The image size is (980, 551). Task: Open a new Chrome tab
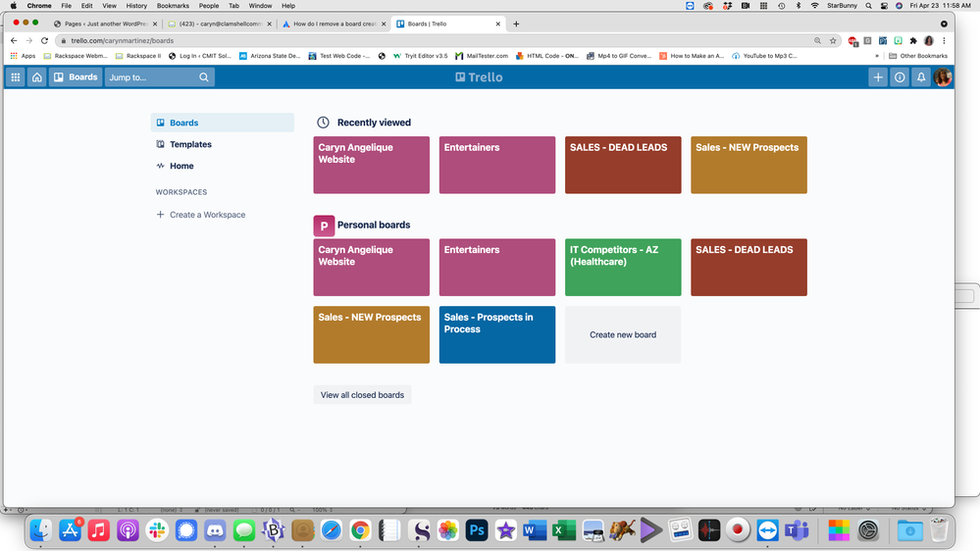click(x=516, y=24)
